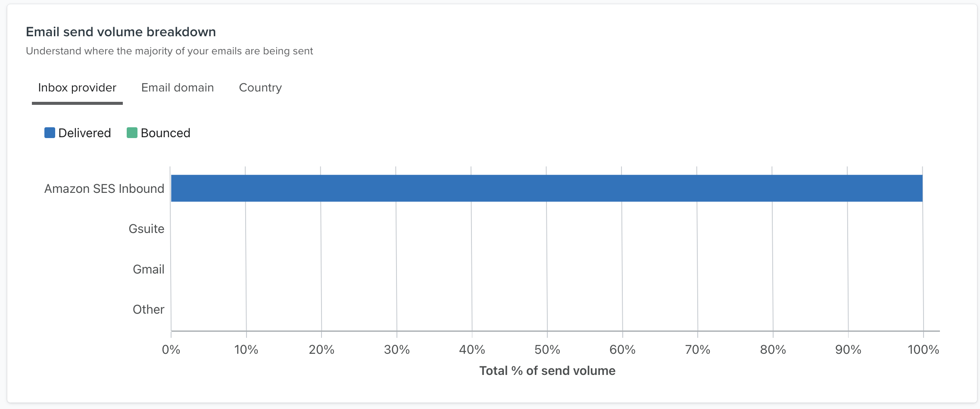Viewport: 980px width, 409px height.
Task: Expand the Country breakdown view
Action: 260,88
